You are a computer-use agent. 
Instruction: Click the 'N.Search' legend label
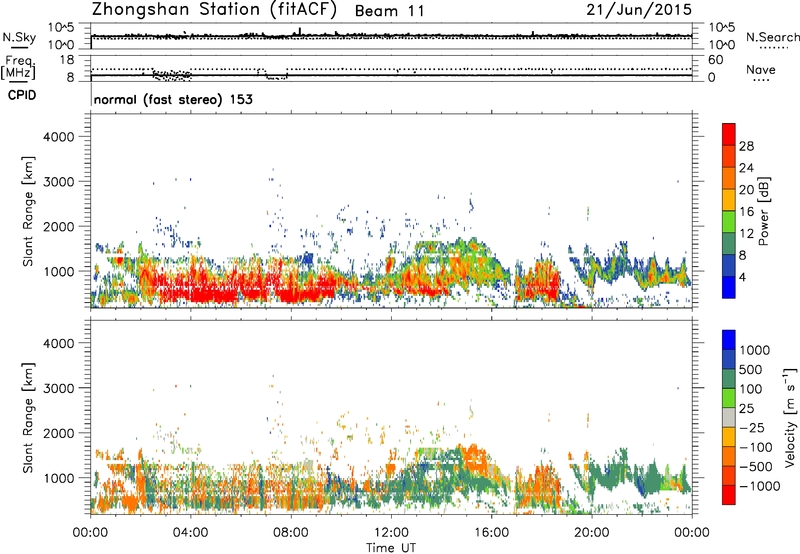(x=773, y=37)
